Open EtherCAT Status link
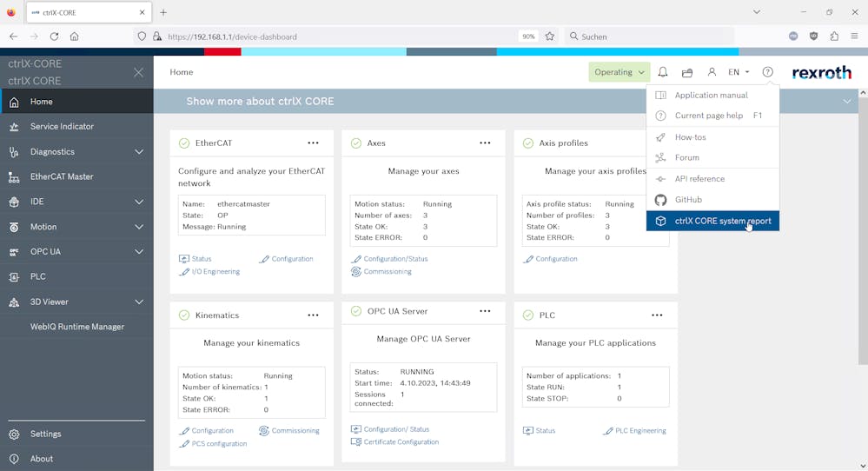Viewport: 868px width, 471px height. (x=195, y=258)
